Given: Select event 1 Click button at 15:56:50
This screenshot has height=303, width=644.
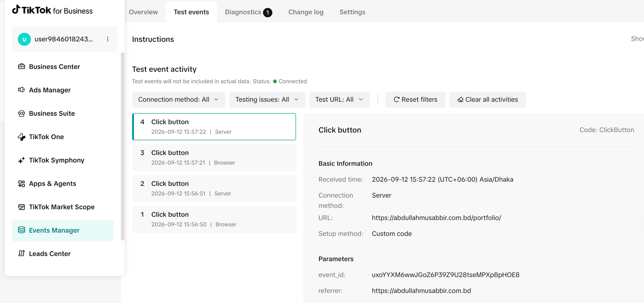Looking at the screenshot, I should [x=214, y=219].
